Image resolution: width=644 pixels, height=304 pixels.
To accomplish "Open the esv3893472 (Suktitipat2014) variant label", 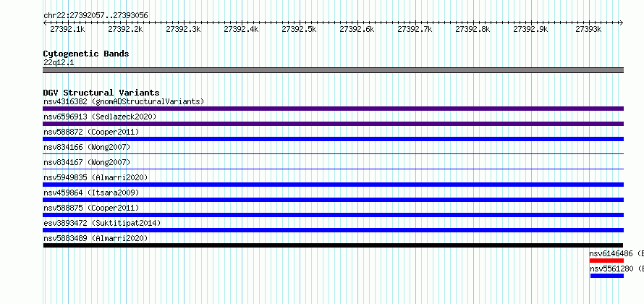I will (x=102, y=223).
